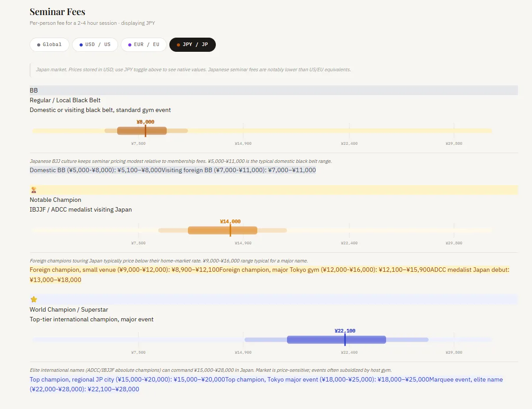
Task: Click the ¥14,000 median marker label
Action: click(230, 221)
